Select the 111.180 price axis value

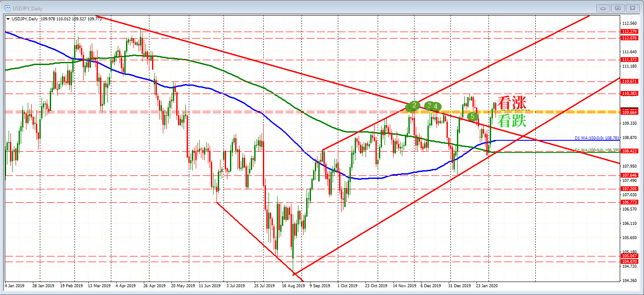click(x=629, y=66)
